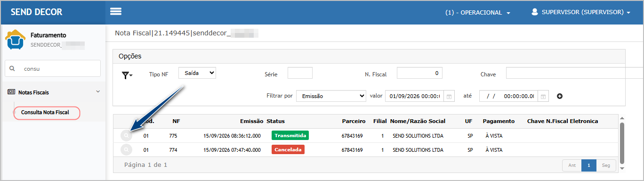The image size is (644, 181).
Task: Click the Página 1 de 1 text
Action: (145, 165)
